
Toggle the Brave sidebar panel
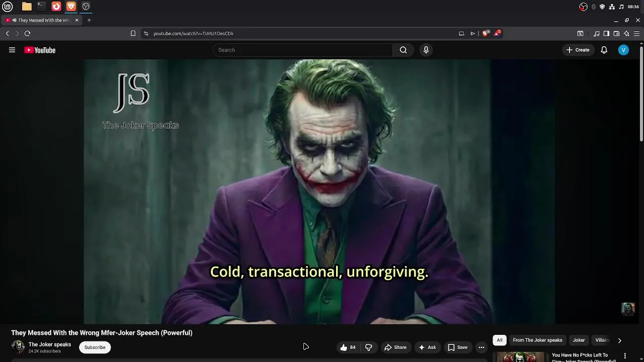tap(606, 33)
